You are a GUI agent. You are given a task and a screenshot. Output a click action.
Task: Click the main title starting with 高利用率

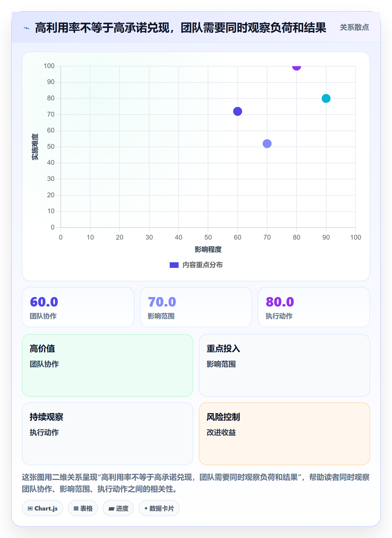coord(181,28)
